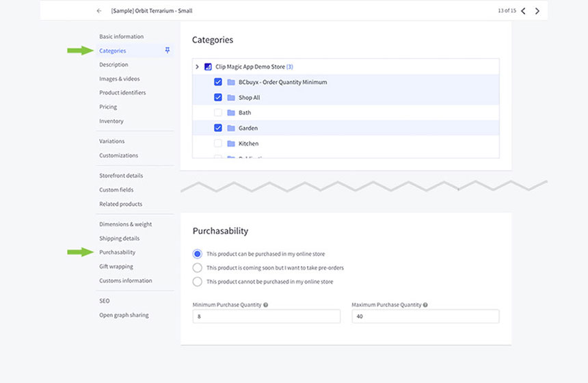Check the Kitchen category checkbox
Screen dimensions: 588x383
point(218,144)
